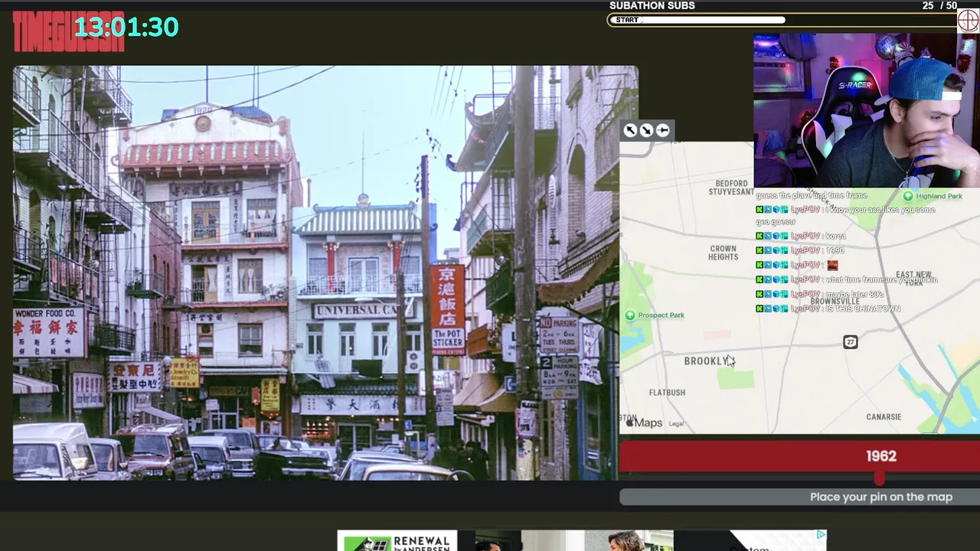Screen dimensions: 980x551
Task: Click the shrink map arrow icon
Action: click(646, 130)
